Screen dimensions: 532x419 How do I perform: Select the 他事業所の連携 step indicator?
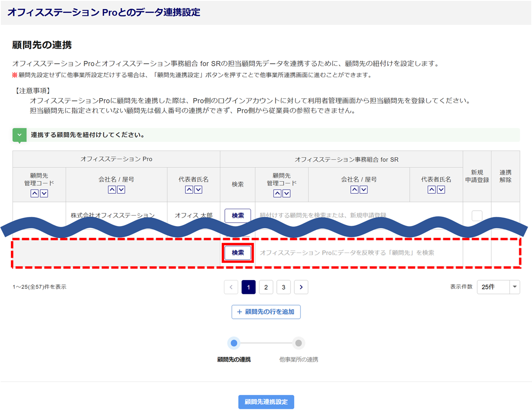pyautogui.click(x=298, y=343)
